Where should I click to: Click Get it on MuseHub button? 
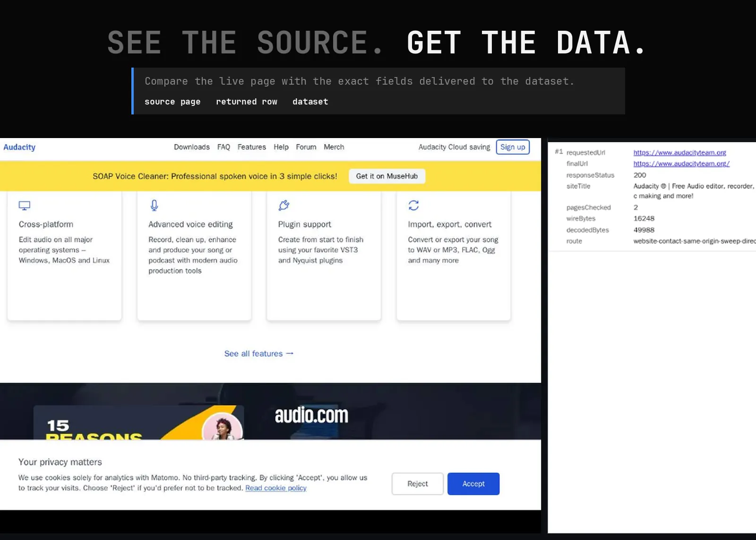(x=387, y=176)
